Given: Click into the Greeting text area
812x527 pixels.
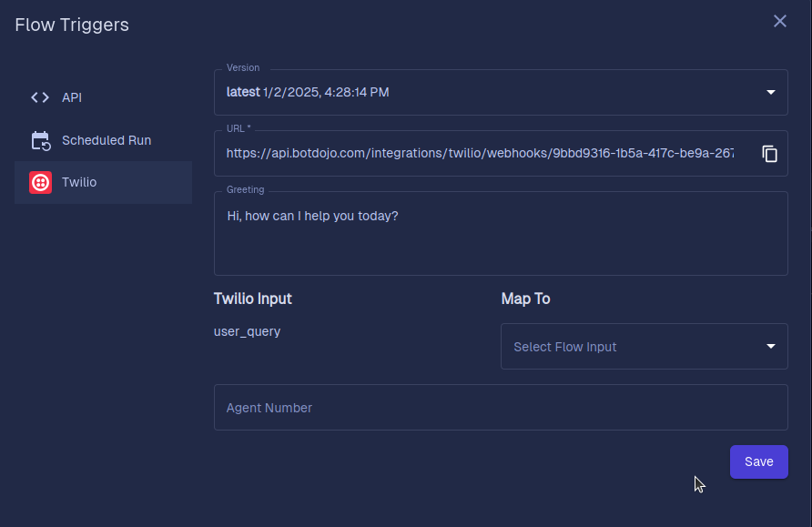Looking at the screenshot, I should (501, 234).
